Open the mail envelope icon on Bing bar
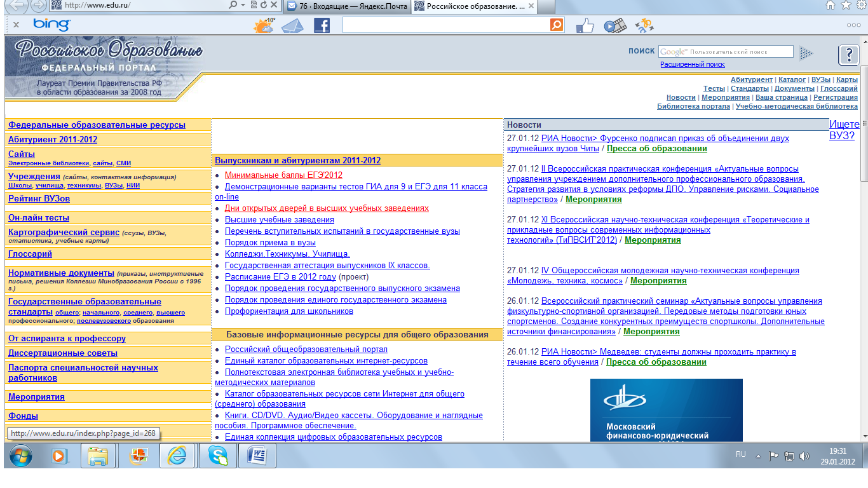 293,25
